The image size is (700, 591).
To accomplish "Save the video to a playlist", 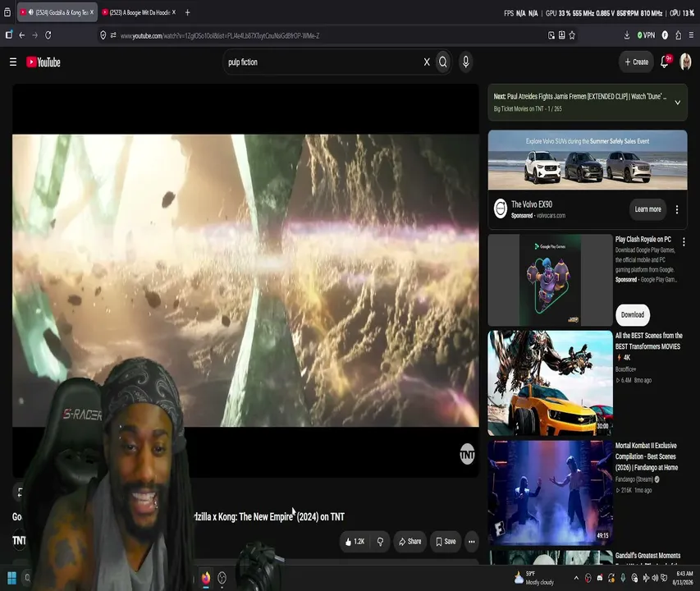I will (x=446, y=542).
